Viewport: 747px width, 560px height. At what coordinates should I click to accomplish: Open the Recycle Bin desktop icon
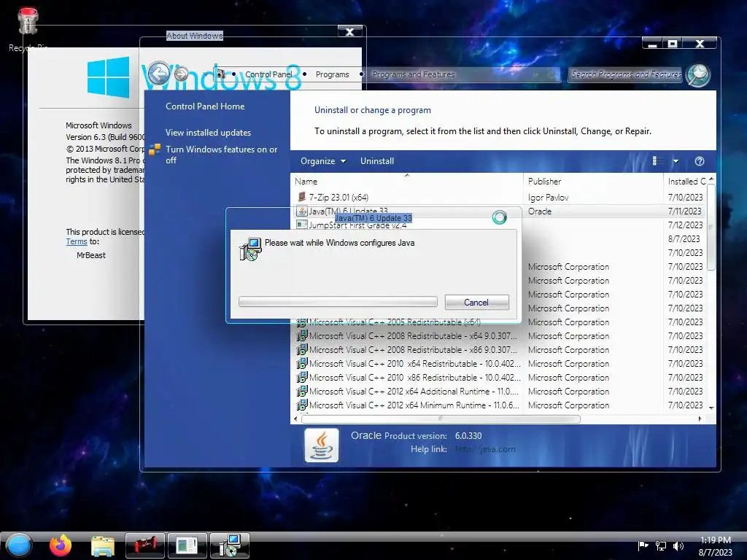pyautogui.click(x=28, y=29)
